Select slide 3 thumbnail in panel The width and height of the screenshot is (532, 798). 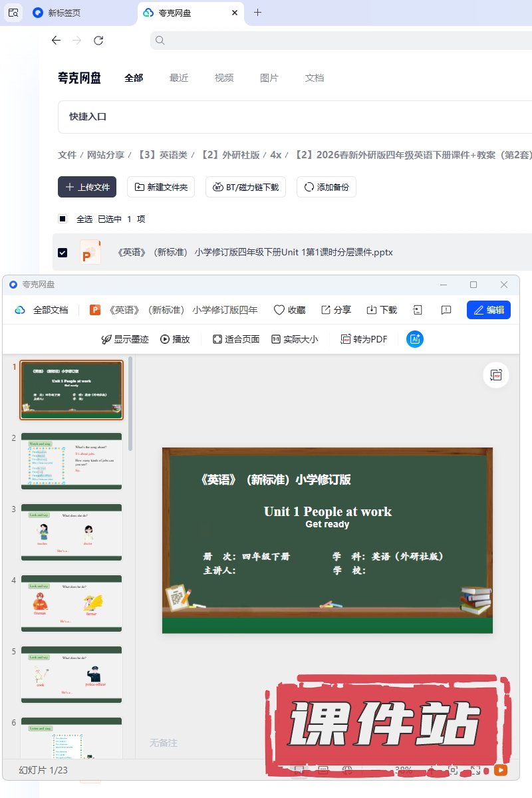point(71,532)
